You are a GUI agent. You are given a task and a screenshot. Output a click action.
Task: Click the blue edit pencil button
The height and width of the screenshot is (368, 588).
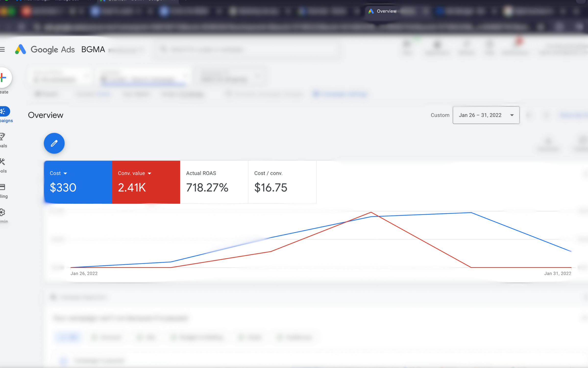click(x=54, y=143)
